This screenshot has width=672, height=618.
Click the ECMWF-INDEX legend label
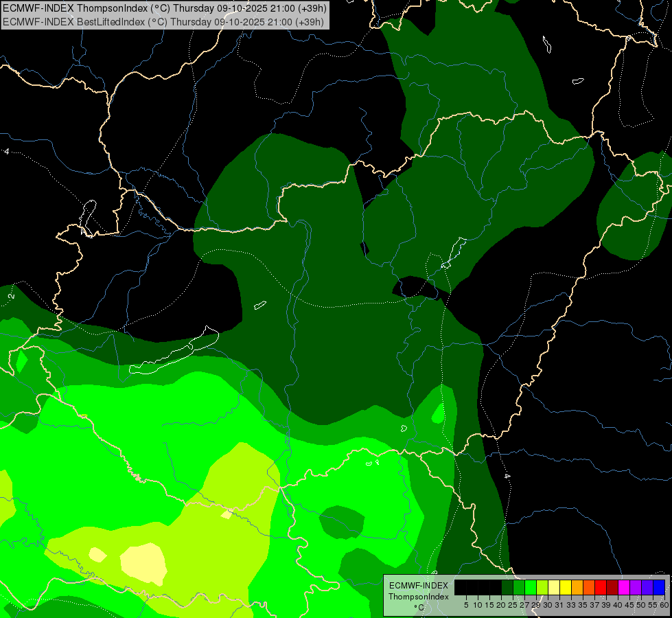(418, 586)
